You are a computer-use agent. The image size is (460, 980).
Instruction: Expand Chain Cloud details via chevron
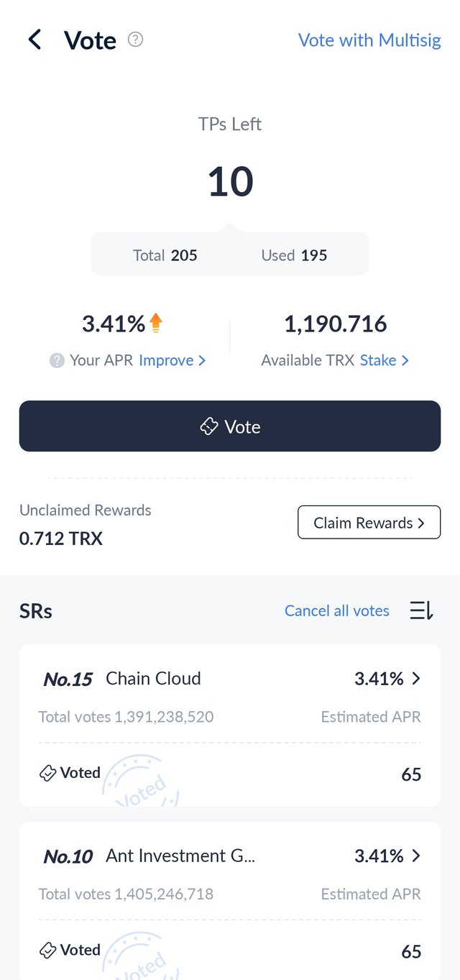tap(416, 679)
